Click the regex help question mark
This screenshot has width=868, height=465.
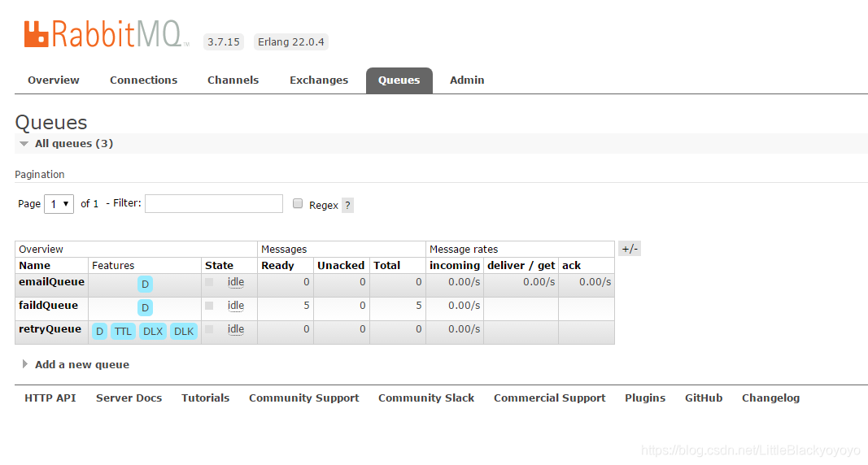[x=347, y=206]
